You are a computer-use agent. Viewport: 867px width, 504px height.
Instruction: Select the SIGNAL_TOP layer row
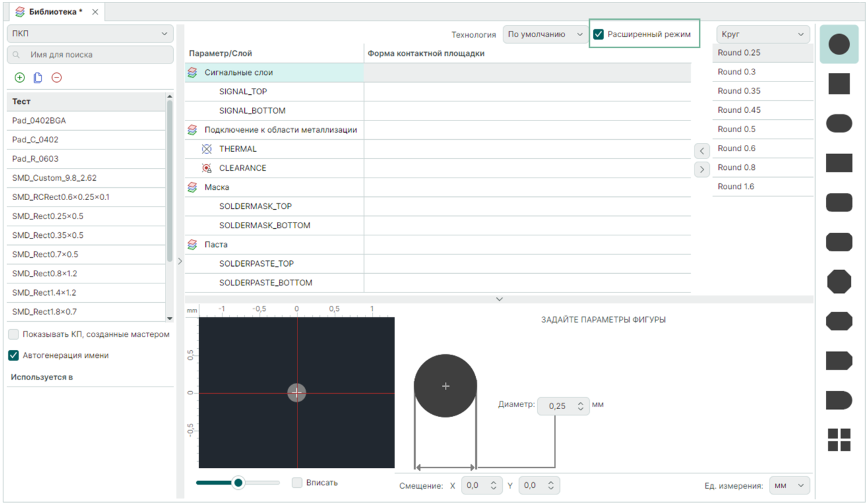pos(243,92)
